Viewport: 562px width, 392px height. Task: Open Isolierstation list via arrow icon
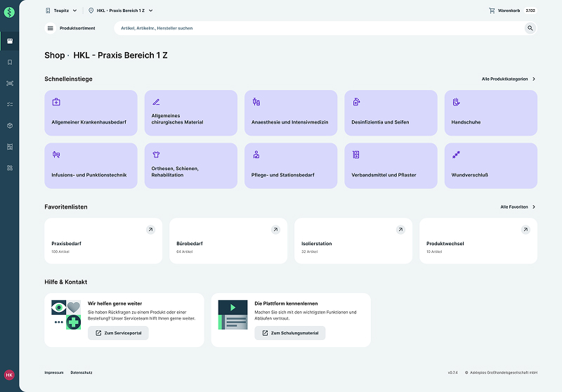pyautogui.click(x=400, y=230)
